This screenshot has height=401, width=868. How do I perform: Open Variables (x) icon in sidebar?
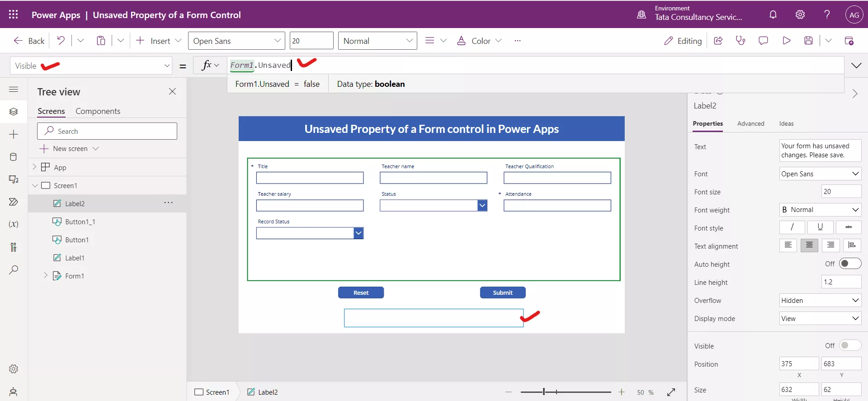click(x=14, y=224)
